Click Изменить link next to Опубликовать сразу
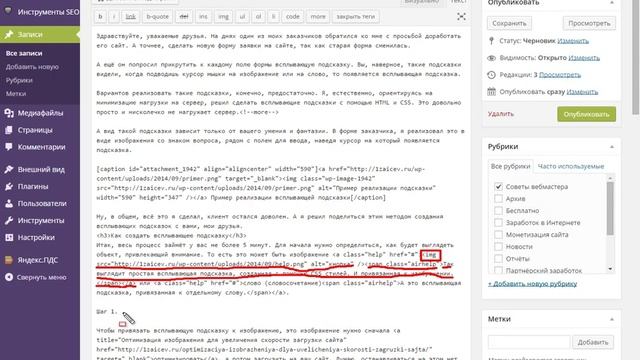 coord(582,92)
